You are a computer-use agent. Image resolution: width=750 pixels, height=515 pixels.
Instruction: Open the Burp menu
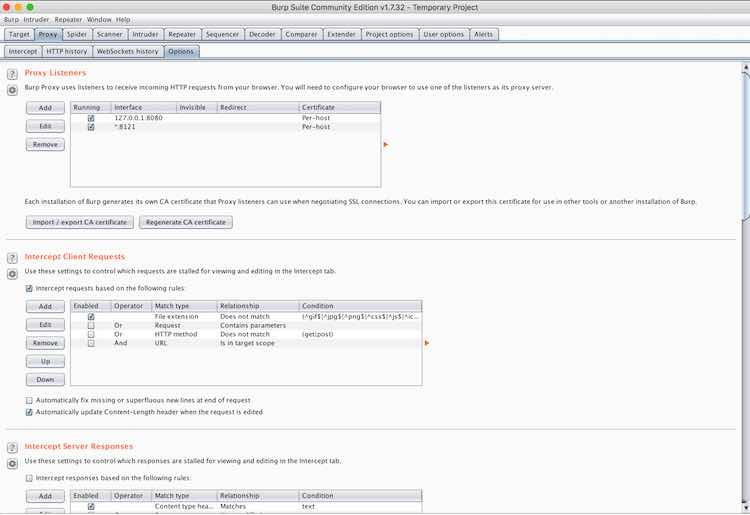(11, 20)
